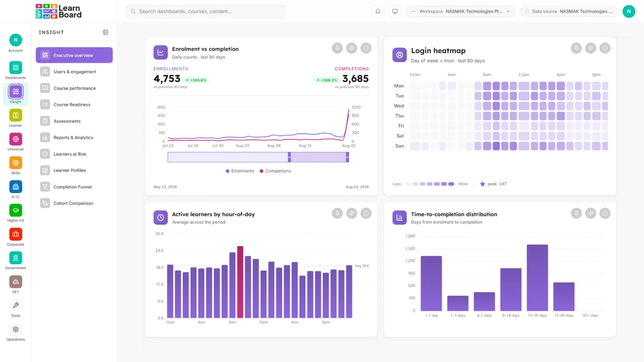Open the Workspace dropdown
644x362 pixels.
pos(460,12)
